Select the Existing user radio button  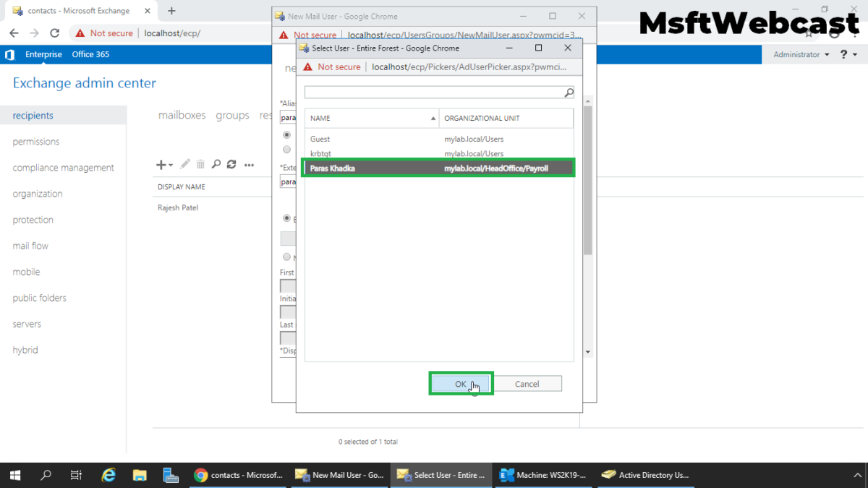coord(286,218)
